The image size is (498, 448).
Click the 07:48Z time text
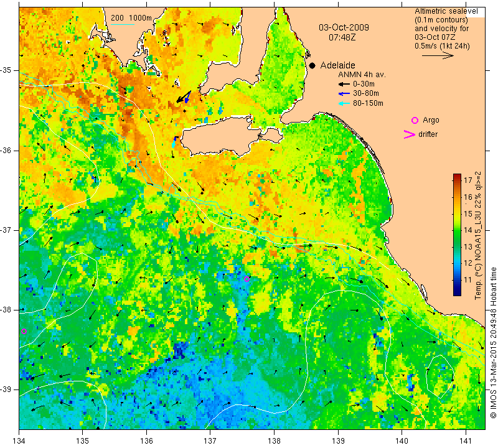click(x=342, y=37)
